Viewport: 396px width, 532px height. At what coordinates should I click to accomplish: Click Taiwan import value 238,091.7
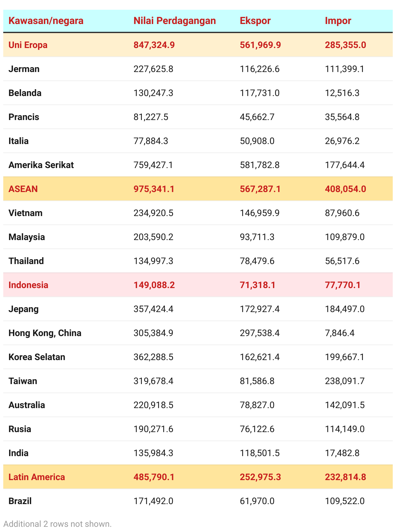pos(345,381)
